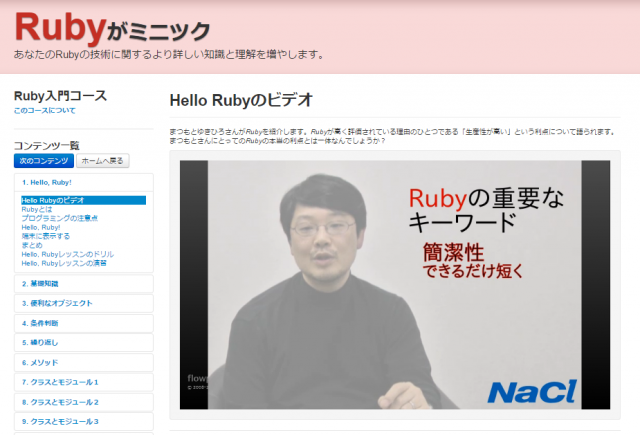Select the highlighted Hello Rubyのビデオ item
The width and height of the screenshot is (640, 435).
tap(83, 200)
